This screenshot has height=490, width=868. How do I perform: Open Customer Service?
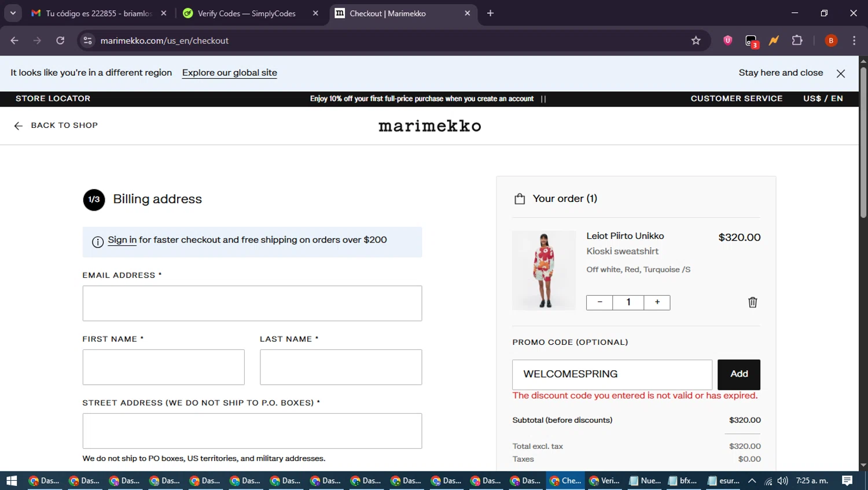click(x=736, y=98)
